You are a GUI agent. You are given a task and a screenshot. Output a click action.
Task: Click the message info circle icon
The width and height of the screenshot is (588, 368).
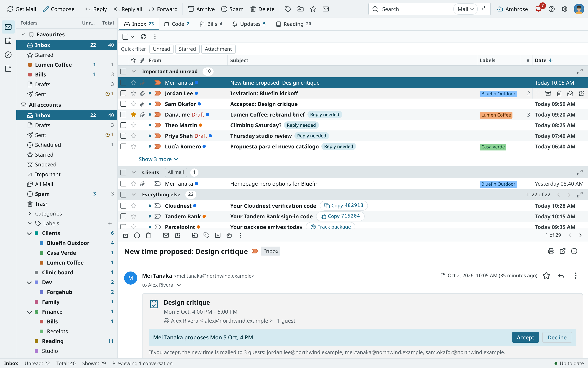(574, 251)
